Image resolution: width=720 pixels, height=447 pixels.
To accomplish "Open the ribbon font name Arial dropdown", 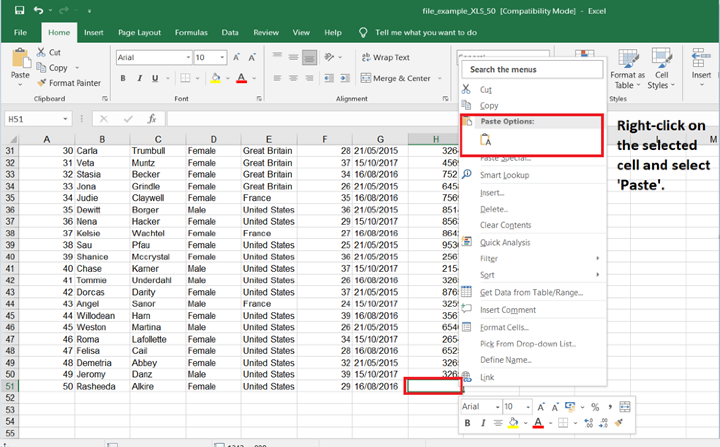I will pyautogui.click(x=186, y=58).
